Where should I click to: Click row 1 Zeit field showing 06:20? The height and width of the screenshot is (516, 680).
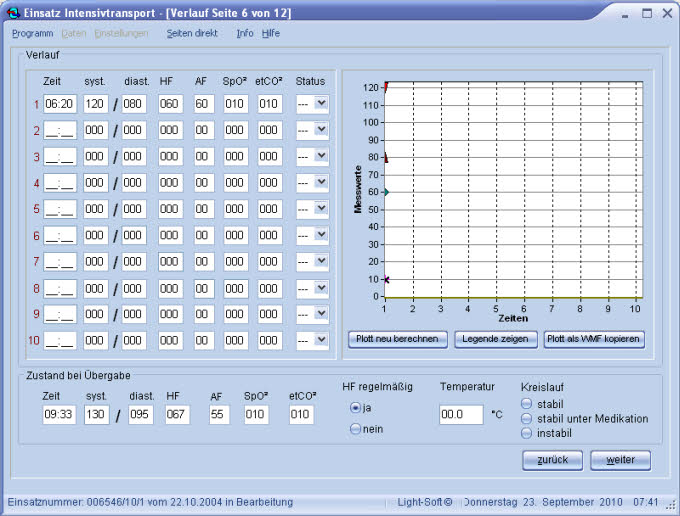[60, 104]
